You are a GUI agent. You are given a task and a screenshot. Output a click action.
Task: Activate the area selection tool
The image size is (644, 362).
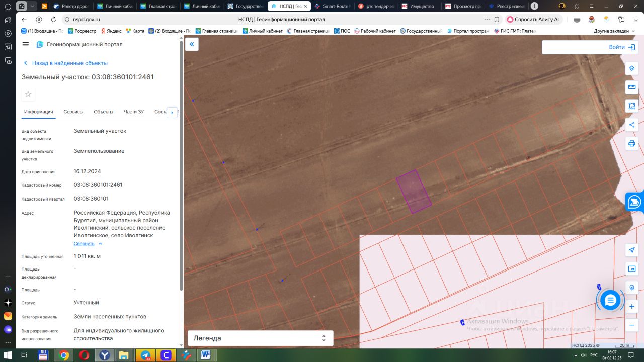point(632,106)
